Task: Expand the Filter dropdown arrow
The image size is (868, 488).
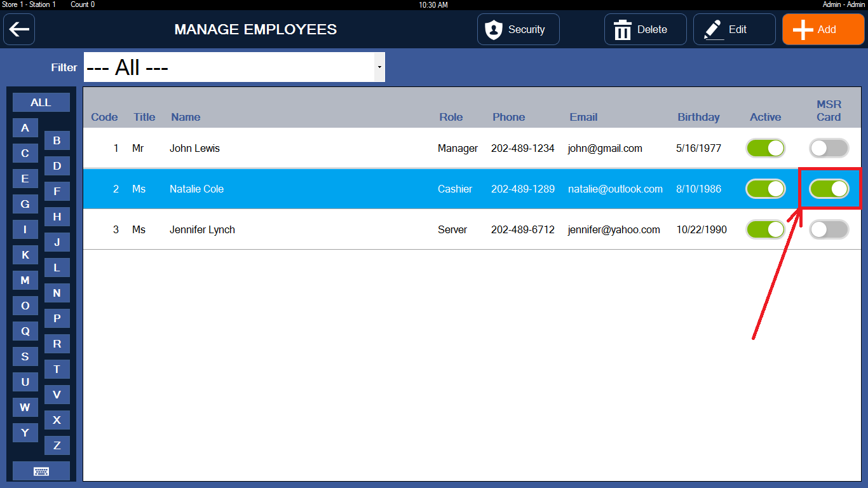Action: click(379, 67)
